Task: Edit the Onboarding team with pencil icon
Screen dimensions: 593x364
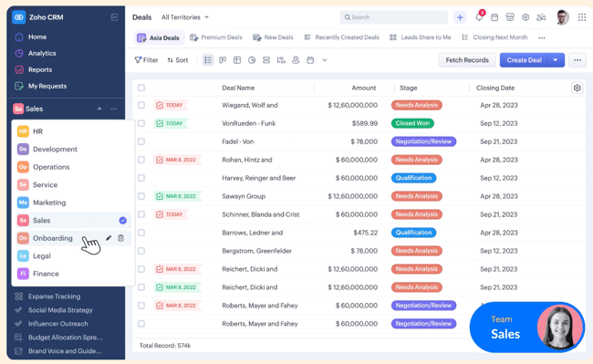Action: (109, 238)
